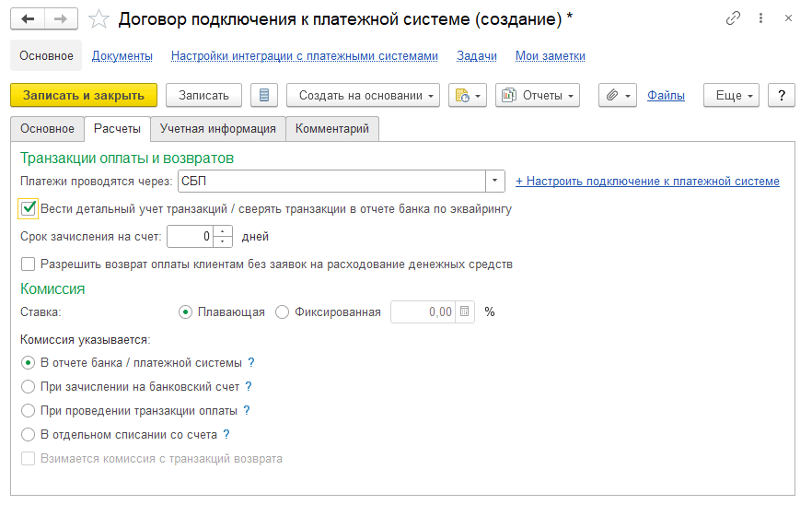The height and width of the screenshot is (505, 812).
Task: Choose При зачислении на банковский счет
Action: coord(29,387)
